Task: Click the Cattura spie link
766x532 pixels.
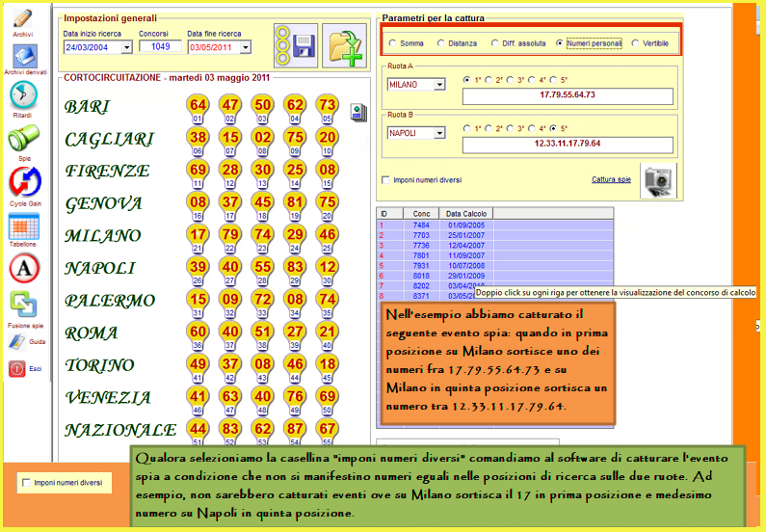Action: pyautogui.click(x=611, y=180)
